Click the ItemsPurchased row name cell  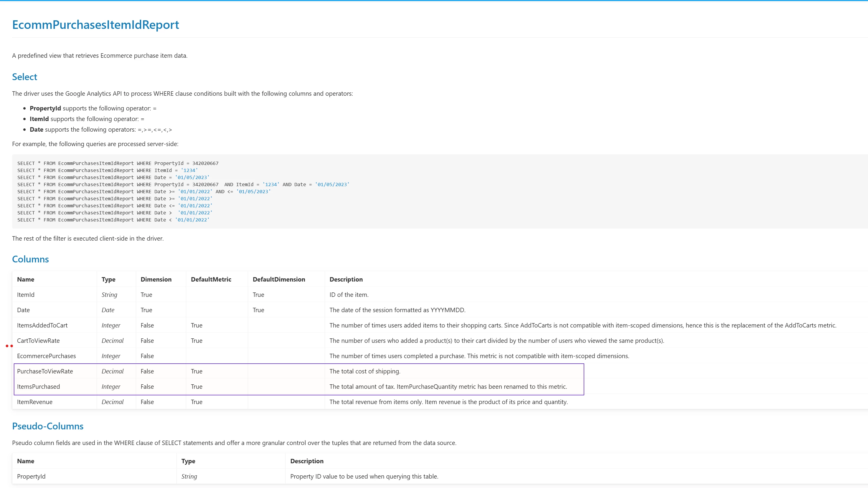(x=38, y=387)
